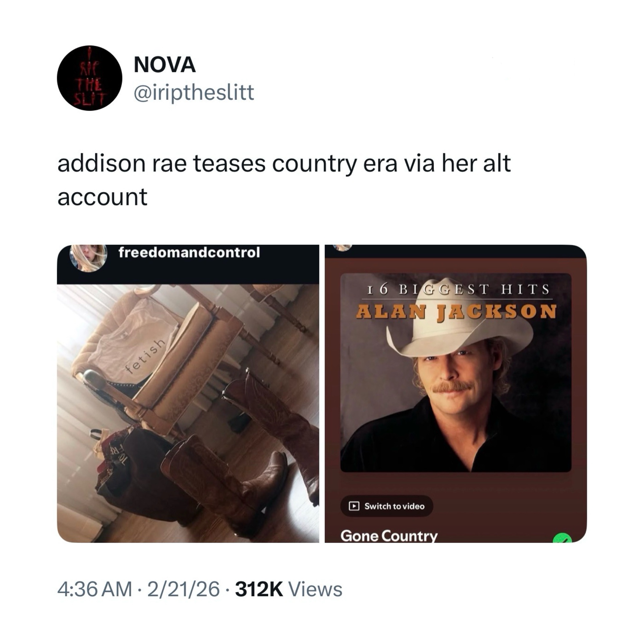Image resolution: width=644 pixels, height=644 pixels.
Task: Open the @iriptheslitt handle link
Action: pos(194,93)
